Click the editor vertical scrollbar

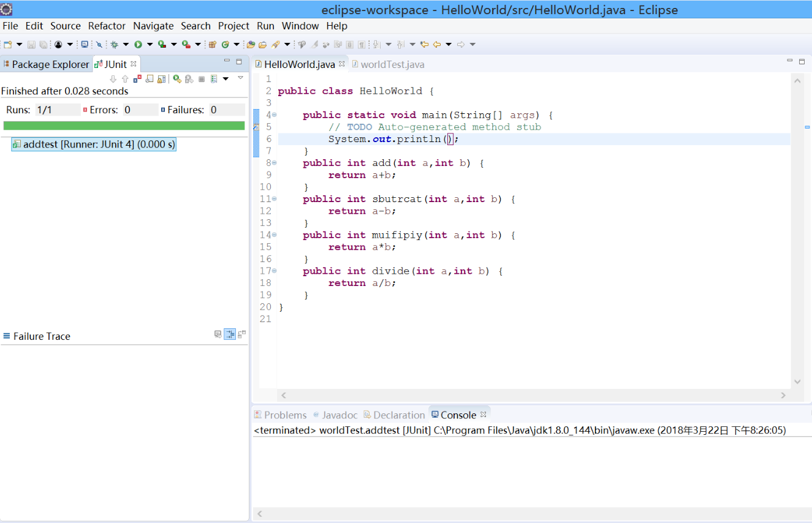coord(797,230)
